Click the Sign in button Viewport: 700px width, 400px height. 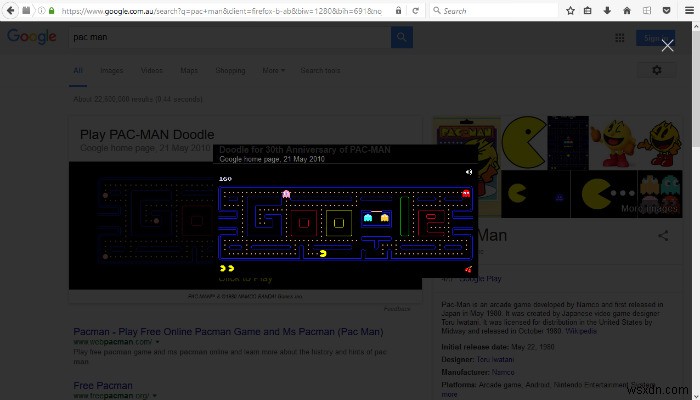pyautogui.click(x=655, y=38)
